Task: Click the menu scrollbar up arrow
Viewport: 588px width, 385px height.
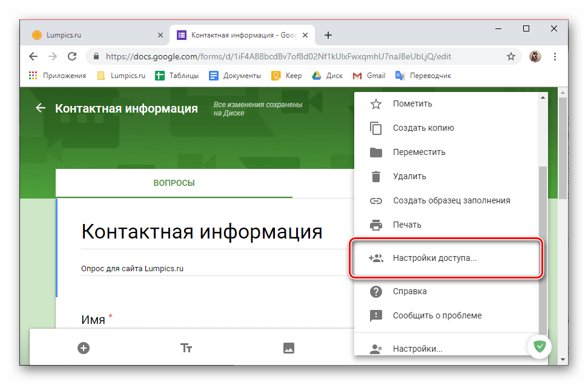Action: coord(543,97)
